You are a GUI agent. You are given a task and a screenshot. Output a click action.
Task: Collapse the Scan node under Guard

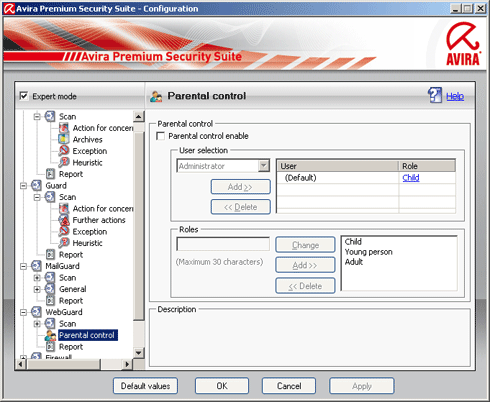[37, 197]
